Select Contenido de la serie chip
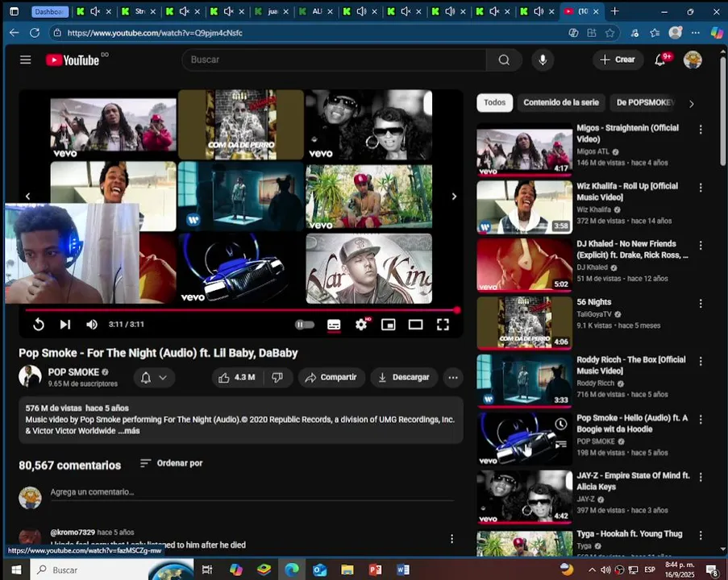 click(561, 102)
